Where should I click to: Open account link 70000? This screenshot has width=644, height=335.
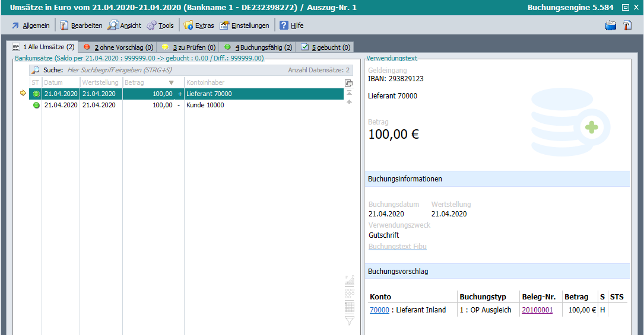pos(379,310)
